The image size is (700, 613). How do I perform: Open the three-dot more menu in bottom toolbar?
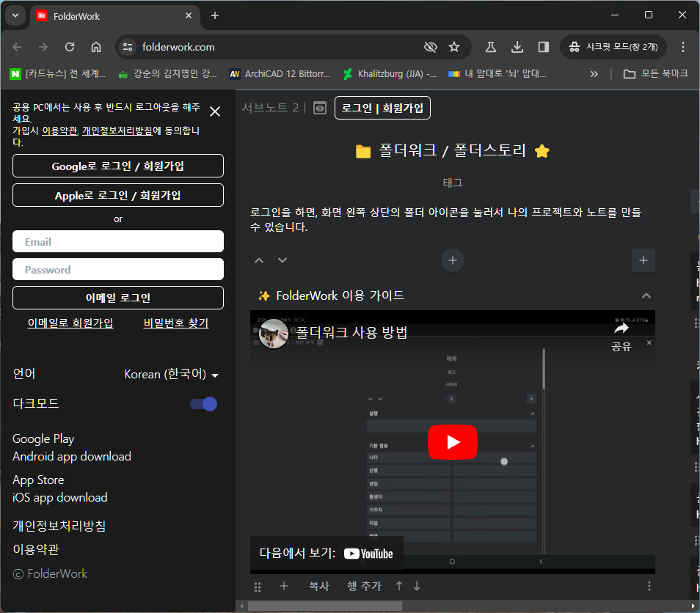point(649,586)
